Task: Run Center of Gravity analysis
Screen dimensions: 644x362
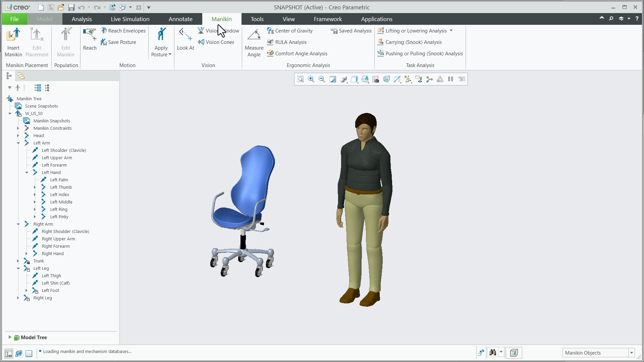Action: tap(290, 31)
